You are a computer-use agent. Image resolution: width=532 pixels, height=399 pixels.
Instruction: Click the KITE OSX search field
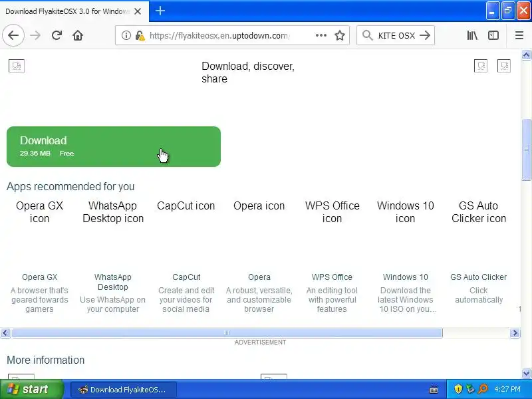point(396,35)
